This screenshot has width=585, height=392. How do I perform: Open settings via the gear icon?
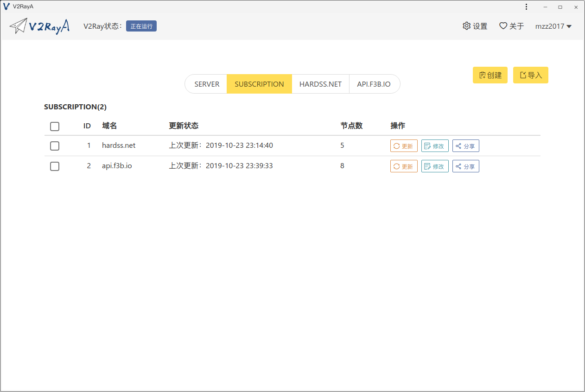pyautogui.click(x=466, y=26)
